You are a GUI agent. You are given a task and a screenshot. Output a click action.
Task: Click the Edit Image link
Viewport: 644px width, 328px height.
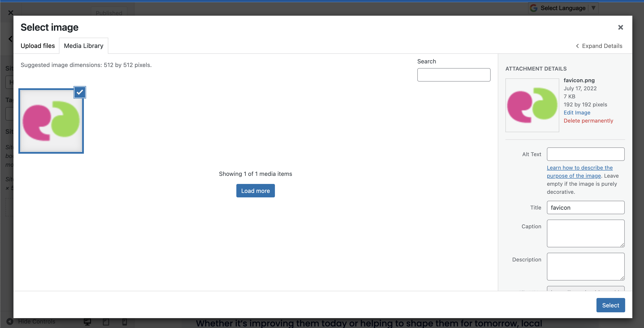[577, 113]
